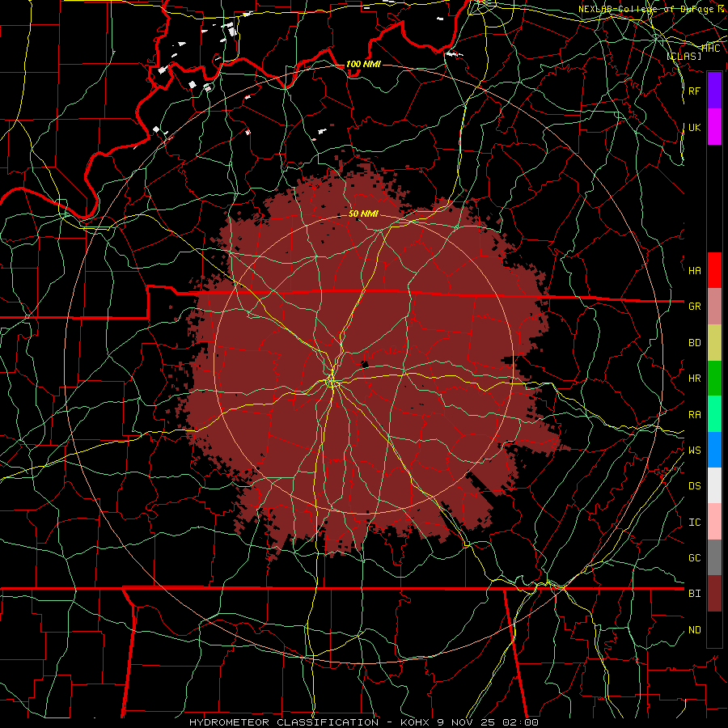This screenshot has width=728, height=728.
Task: Click the '50 NMI' range ring label
Action: (363, 214)
